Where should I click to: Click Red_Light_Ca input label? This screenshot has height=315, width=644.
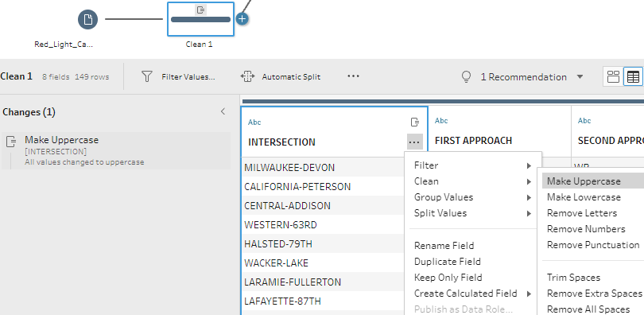(x=64, y=45)
